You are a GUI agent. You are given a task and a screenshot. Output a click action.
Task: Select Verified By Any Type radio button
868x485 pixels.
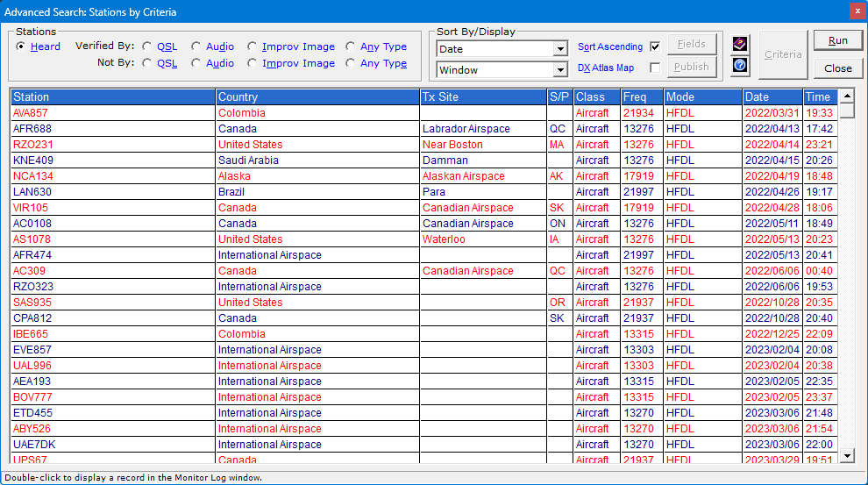[x=352, y=46]
